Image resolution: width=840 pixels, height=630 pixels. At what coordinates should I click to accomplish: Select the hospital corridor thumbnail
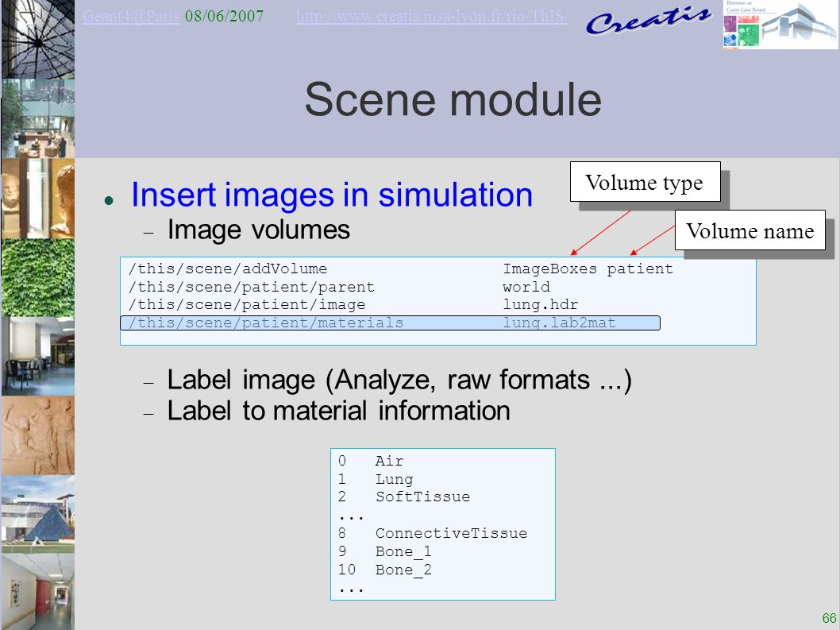pyautogui.click(x=37, y=592)
